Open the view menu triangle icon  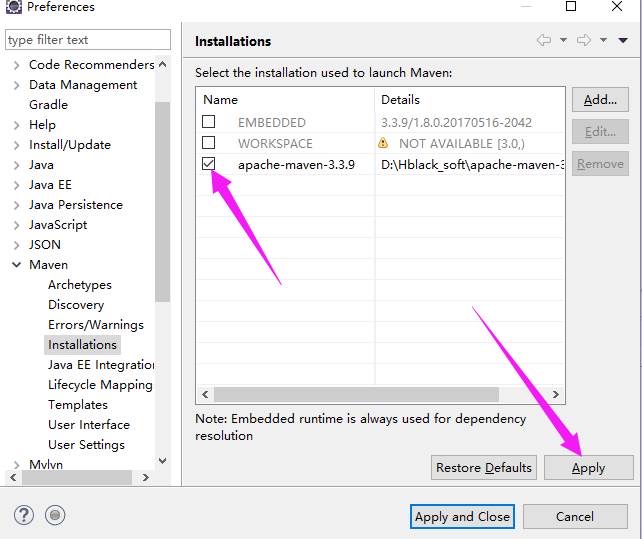[x=623, y=40]
